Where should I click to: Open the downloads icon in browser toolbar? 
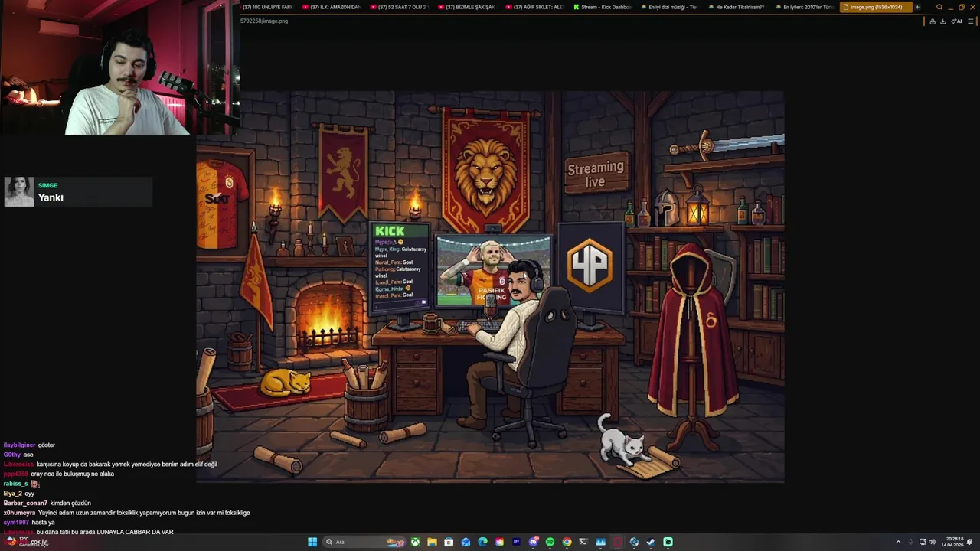pos(943,21)
